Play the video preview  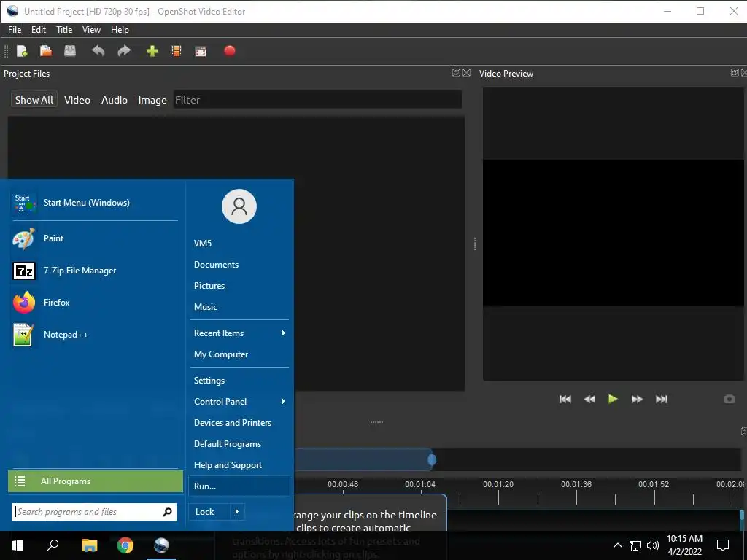click(613, 399)
